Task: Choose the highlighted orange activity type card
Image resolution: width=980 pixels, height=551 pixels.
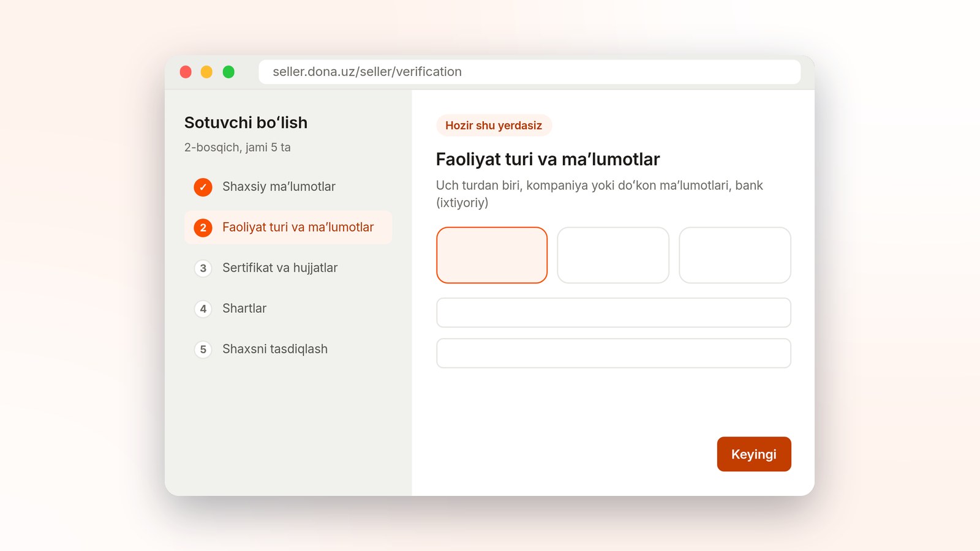Action: (x=492, y=255)
